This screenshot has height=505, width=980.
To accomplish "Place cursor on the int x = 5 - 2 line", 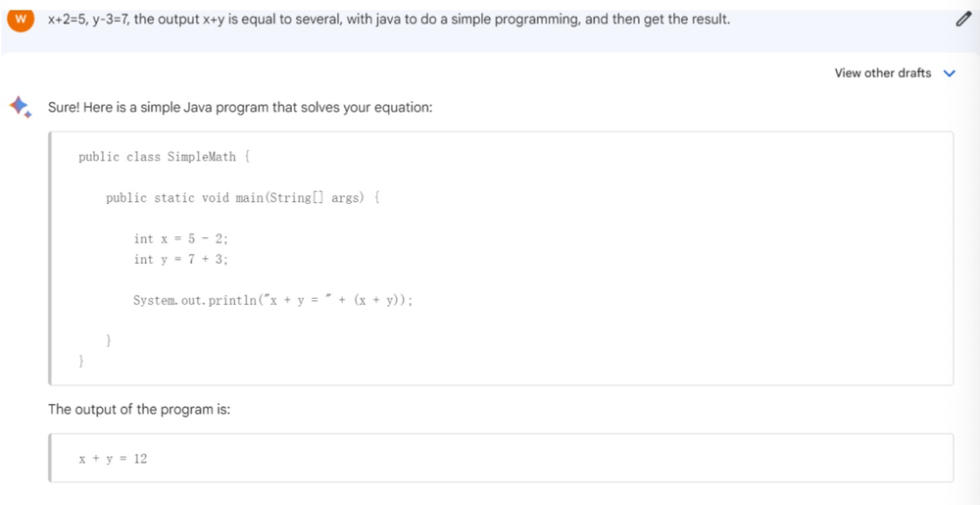I will (181, 239).
